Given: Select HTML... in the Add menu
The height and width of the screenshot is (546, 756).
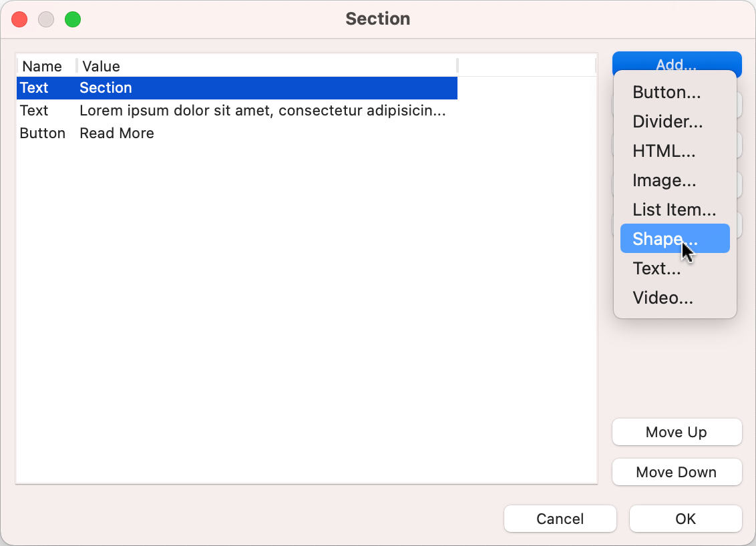Looking at the screenshot, I should (x=664, y=151).
